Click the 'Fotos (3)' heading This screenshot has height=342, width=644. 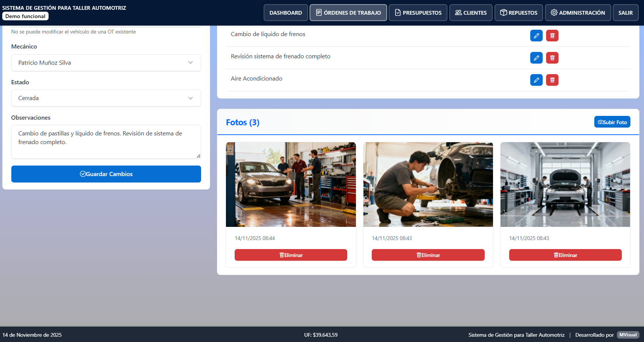(x=243, y=122)
